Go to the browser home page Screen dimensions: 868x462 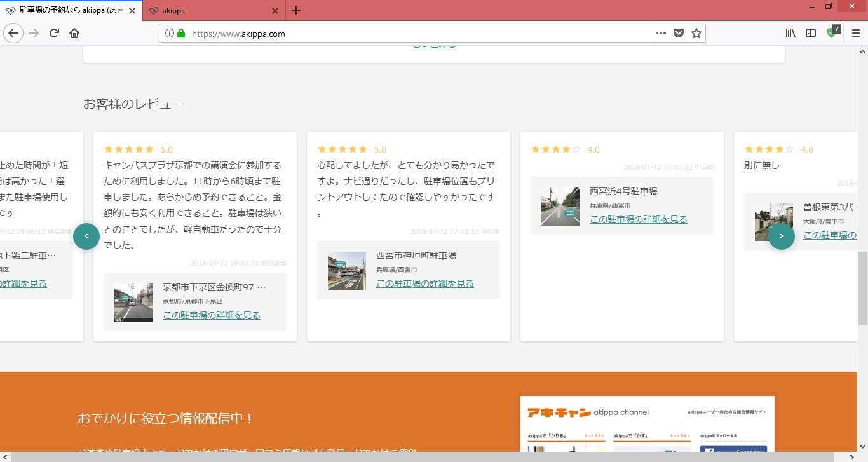[x=74, y=33]
